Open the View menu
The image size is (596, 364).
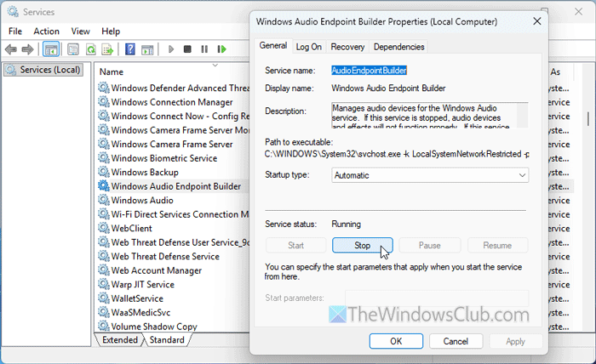(x=81, y=31)
